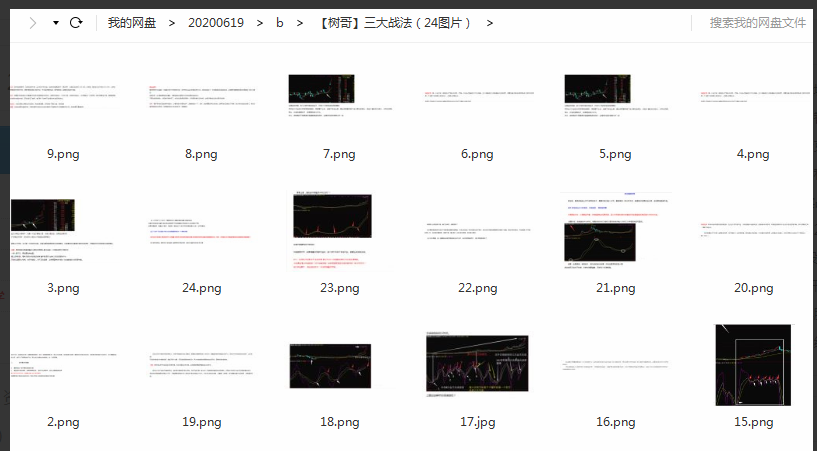The width and height of the screenshot is (817, 451).
Task: Refresh the current folder listing
Action: (76, 22)
